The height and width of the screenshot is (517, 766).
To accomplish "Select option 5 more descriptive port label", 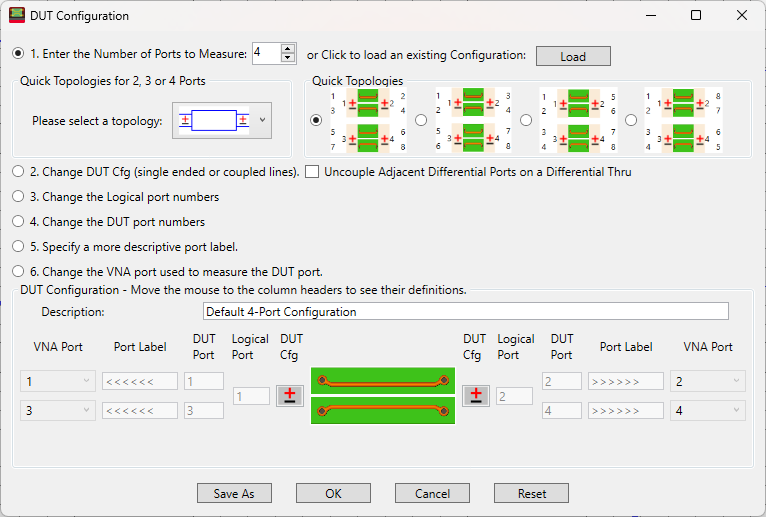I will pyautogui.click(x=19, y=246).
